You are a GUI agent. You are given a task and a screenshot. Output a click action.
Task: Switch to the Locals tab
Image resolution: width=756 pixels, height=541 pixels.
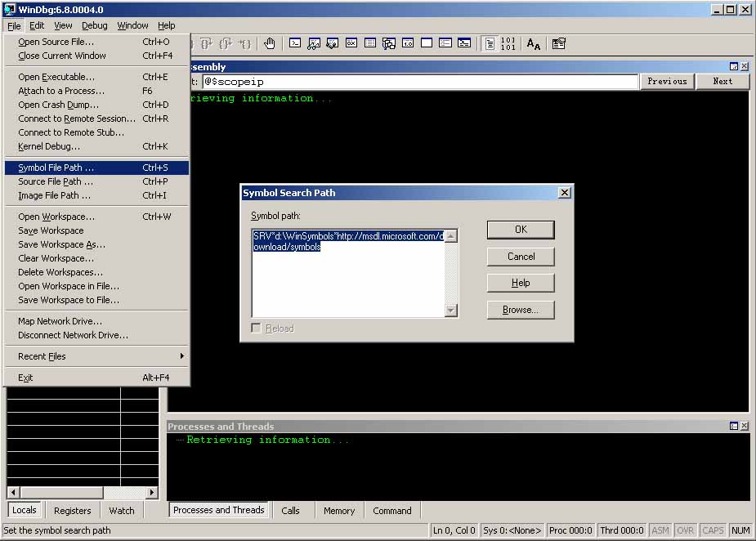tap(24, 510)
